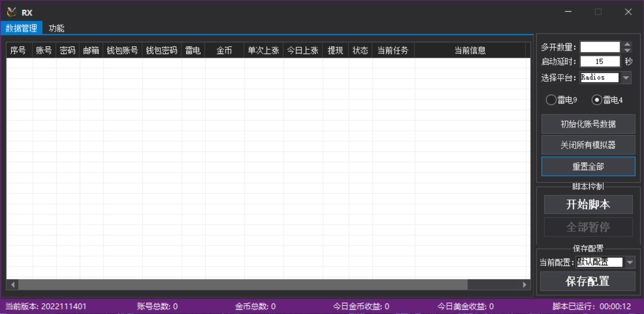Click the table's horizontal scrollbar thumb

coord(243,284)
